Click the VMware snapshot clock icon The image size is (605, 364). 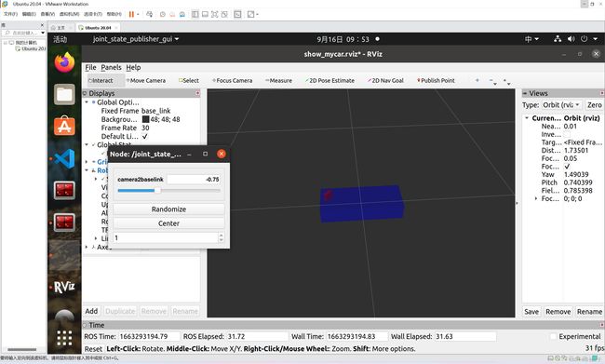pyautogui.click(x=163, y=14)
